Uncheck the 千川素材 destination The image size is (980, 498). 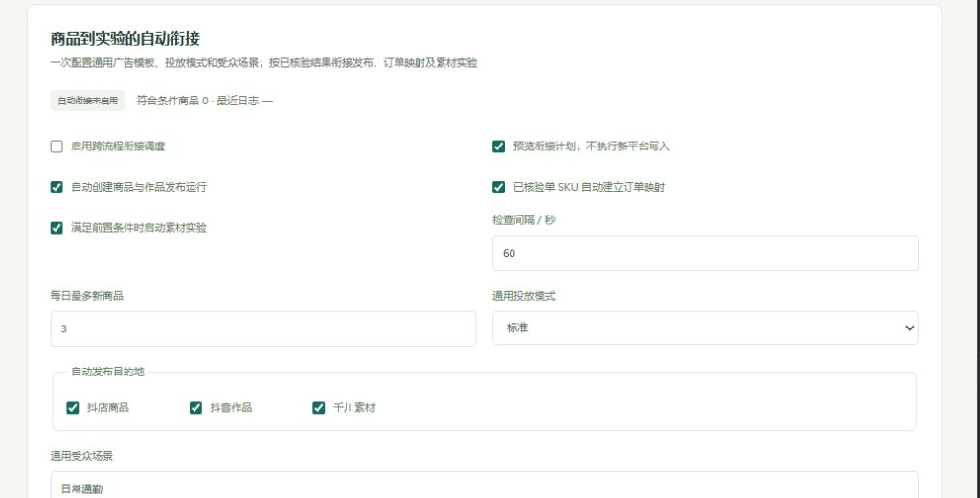(319, 407)
